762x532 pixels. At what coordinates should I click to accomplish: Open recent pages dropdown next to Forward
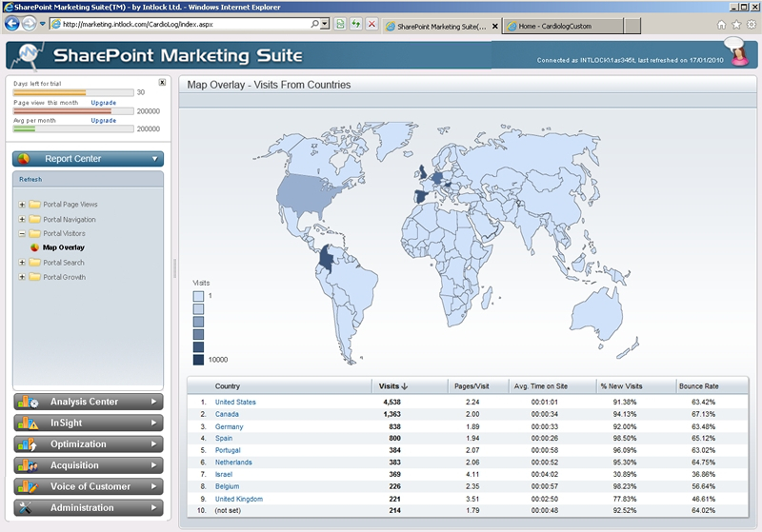[42, 23]
